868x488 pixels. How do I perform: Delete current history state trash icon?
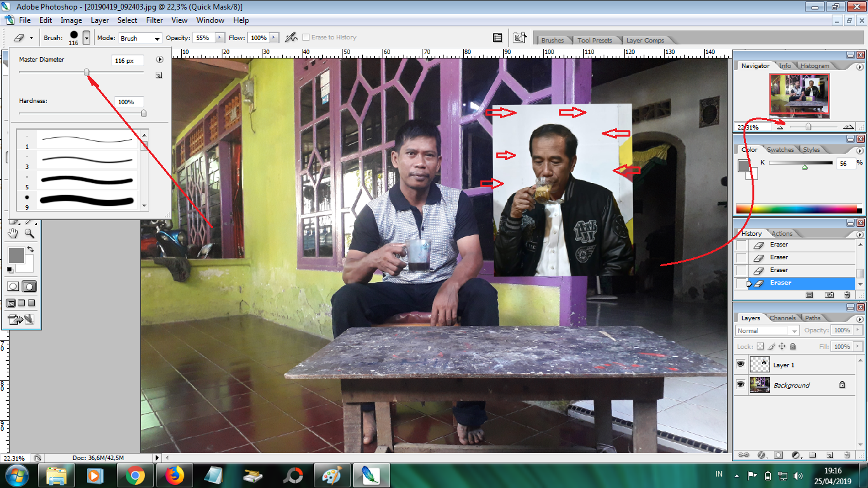(847, 295)
